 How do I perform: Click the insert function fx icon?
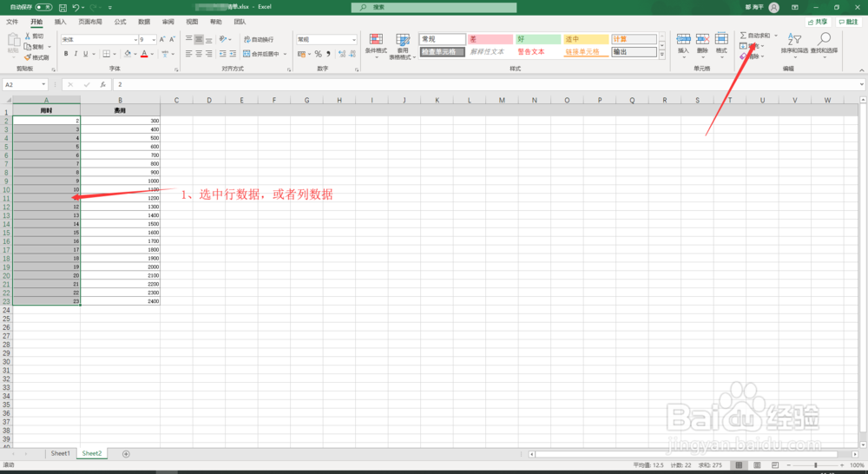pyautogui.click(x=103, y=85)
